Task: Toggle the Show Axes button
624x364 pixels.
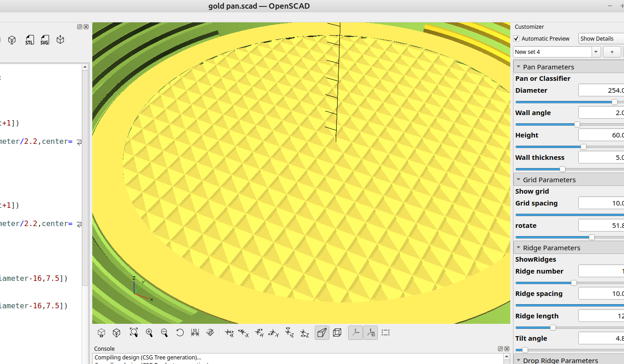Action: 355,332
